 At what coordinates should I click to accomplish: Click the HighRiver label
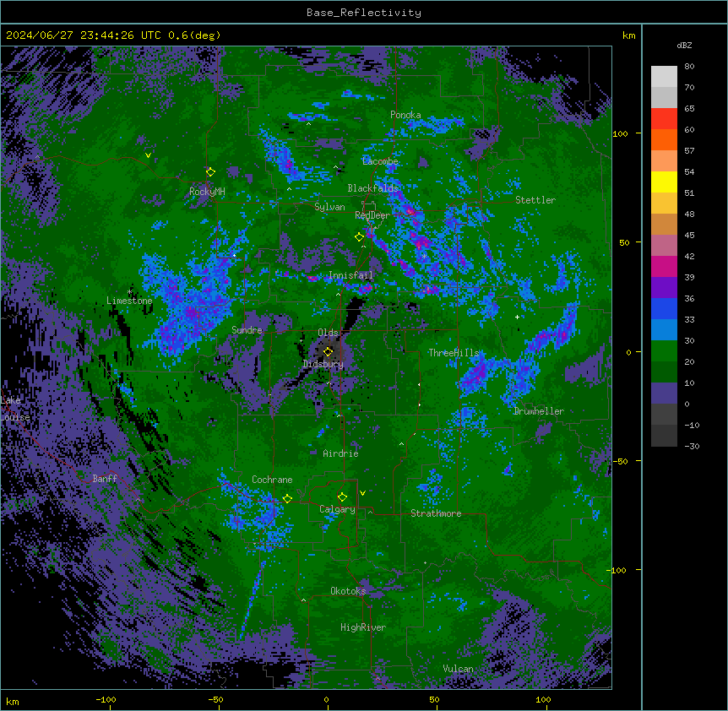coord(363,627)
